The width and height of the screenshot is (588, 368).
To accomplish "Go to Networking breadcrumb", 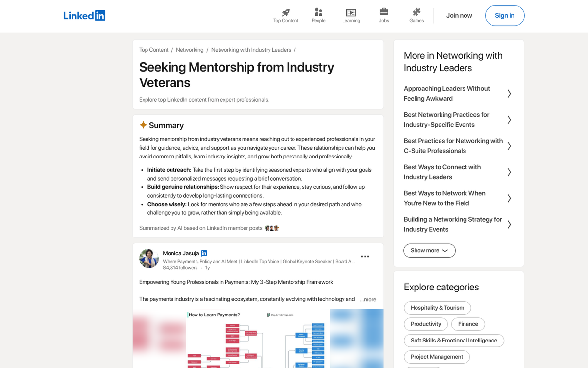I will [190, 50].
